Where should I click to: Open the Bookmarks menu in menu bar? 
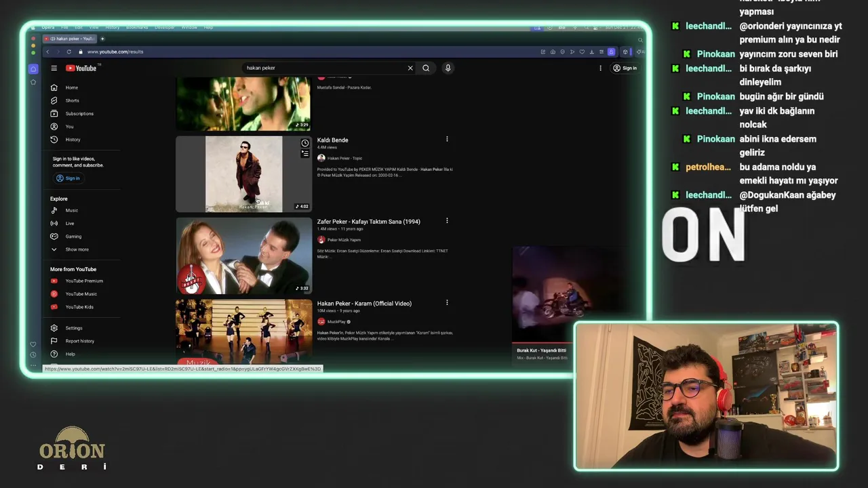(138, 27)
